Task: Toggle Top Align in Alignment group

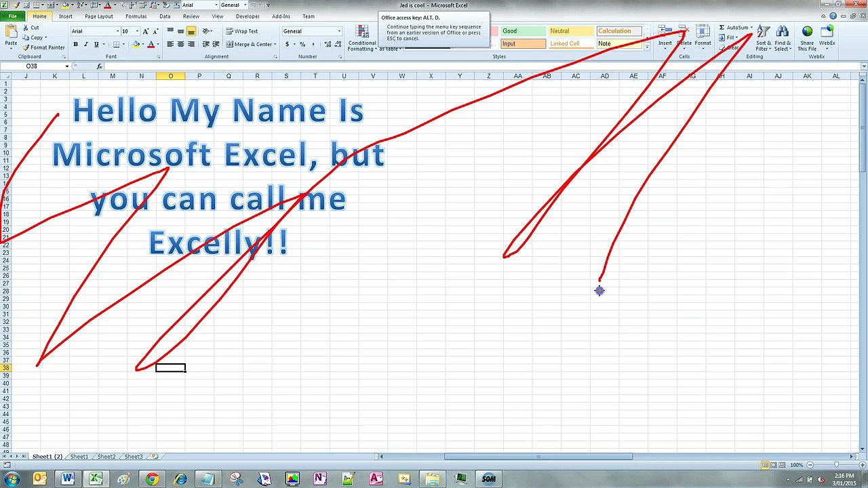Action: [x=170, y=31]
